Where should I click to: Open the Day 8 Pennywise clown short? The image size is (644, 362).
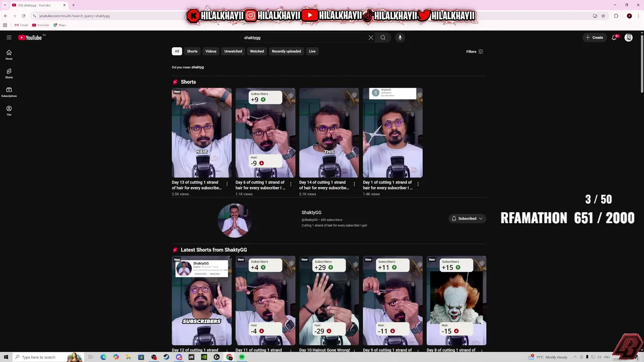(x=456, y=301)
